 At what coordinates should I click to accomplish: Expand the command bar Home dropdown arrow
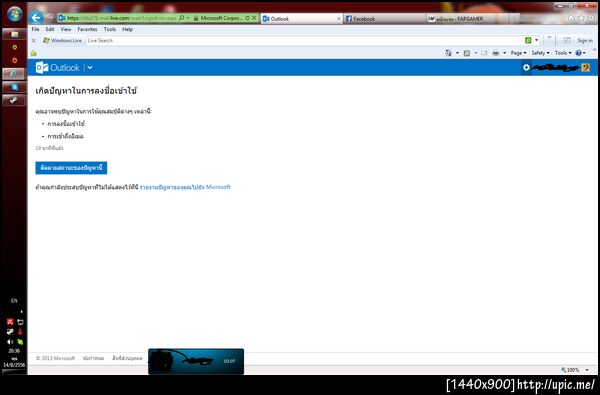point(457,53)
